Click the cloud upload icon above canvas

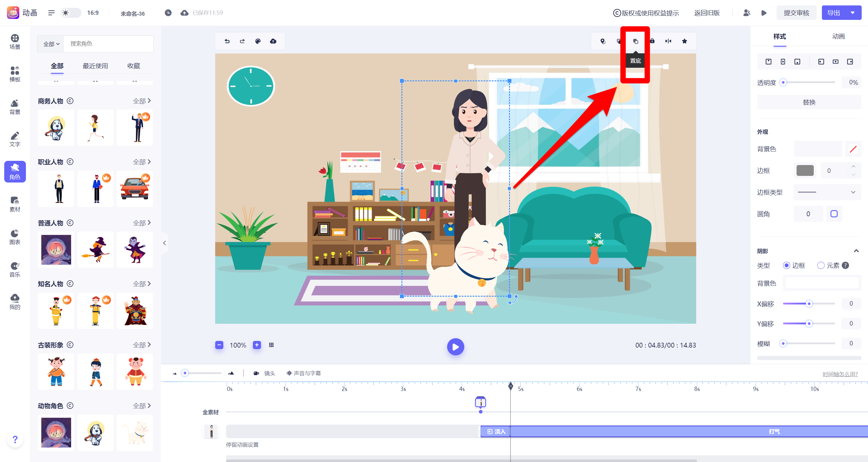[273, 41]
